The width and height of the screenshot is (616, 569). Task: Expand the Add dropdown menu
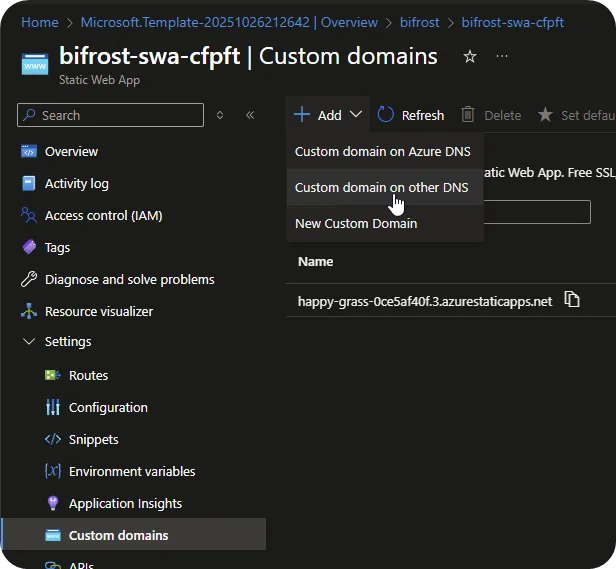click(x=328, y=115)
